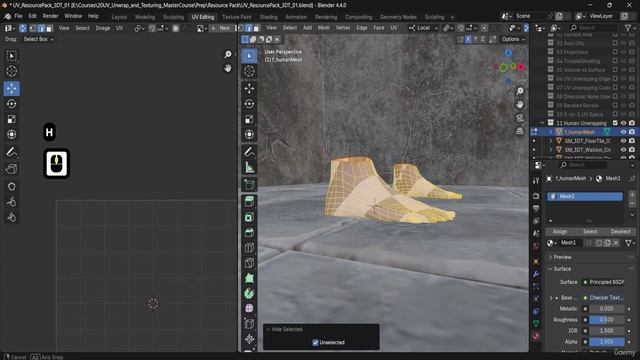Toggle UV sync selection button
This screenshot has width=640, height=360.
pyautogui.click(x=23, y=28)
